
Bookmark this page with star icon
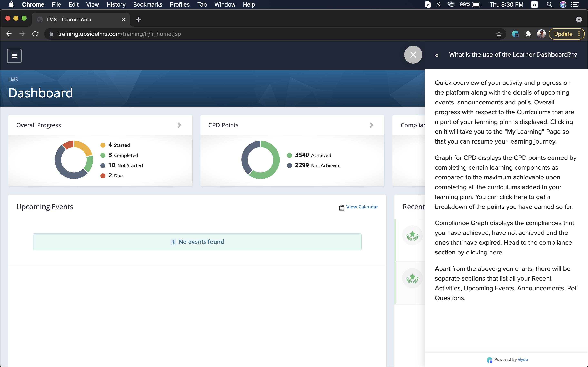tap(499, 34)
